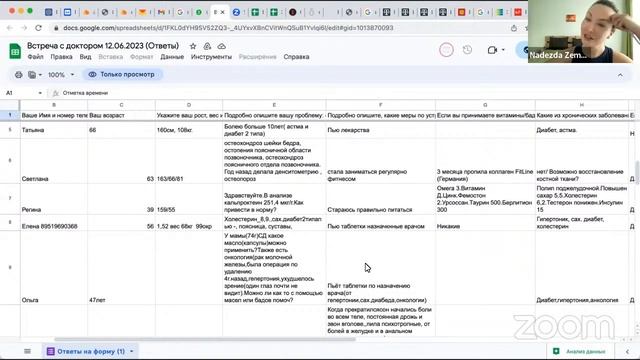Close the active browser tab

click(223, 12)
